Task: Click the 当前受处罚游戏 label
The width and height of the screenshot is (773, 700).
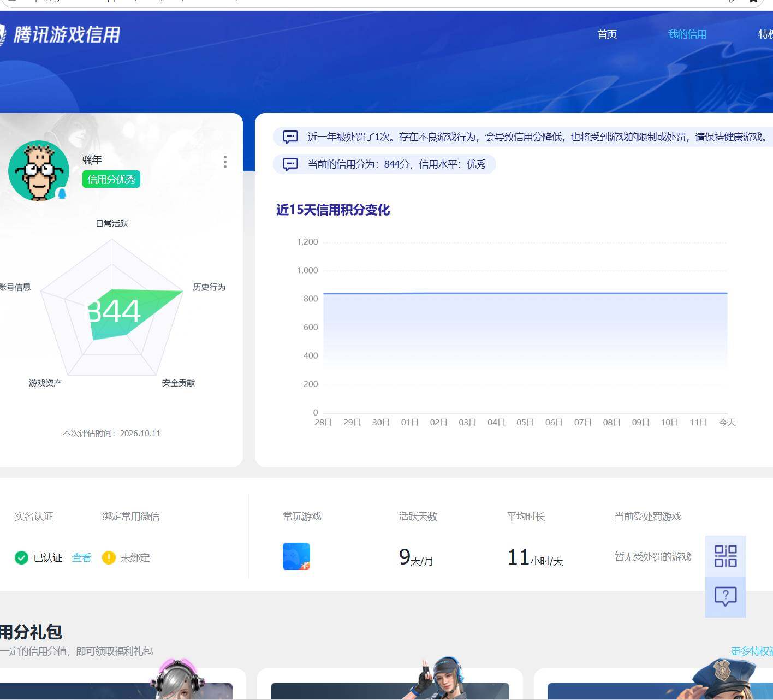Action: 648,517
